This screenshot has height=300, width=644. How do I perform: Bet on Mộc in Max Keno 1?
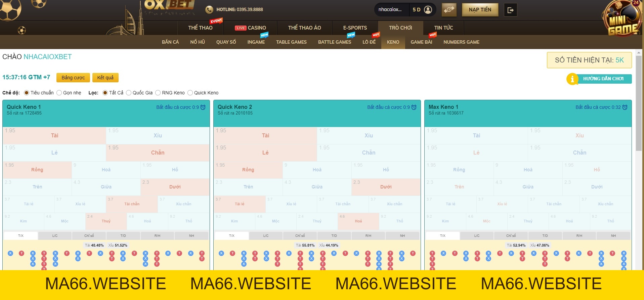click(487, 221)
